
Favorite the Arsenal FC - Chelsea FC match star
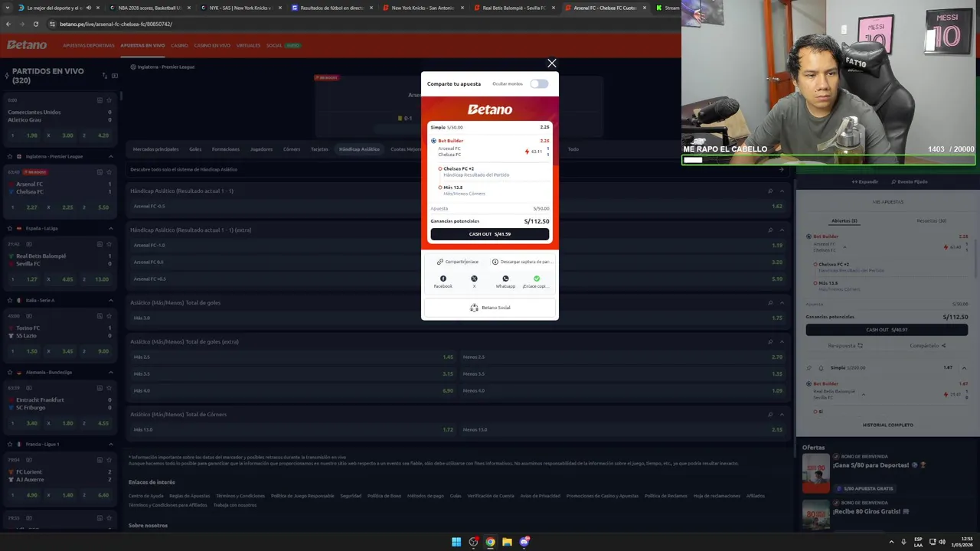110,172
